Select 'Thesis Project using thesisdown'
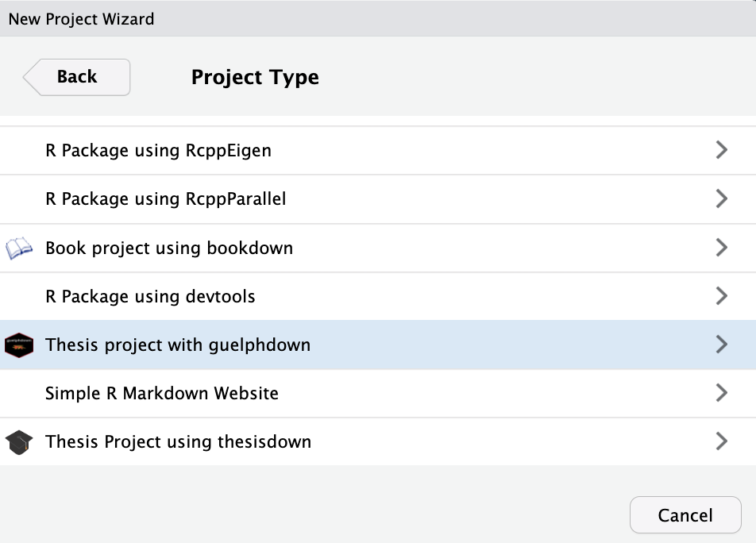 pyautogui.click(x=378, y=442)
